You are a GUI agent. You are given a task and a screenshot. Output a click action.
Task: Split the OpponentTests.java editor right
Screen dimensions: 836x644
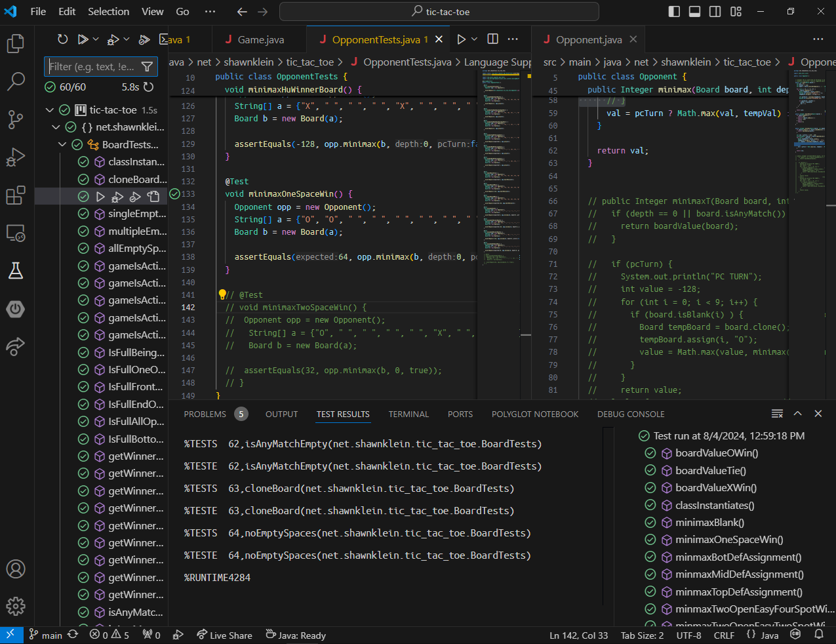493,39
